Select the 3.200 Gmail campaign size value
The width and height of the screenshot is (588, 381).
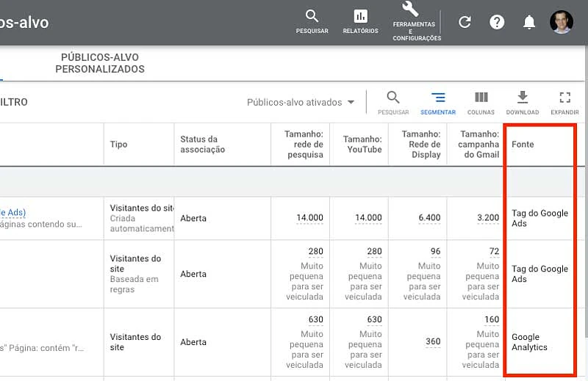(x=488, y=217)
